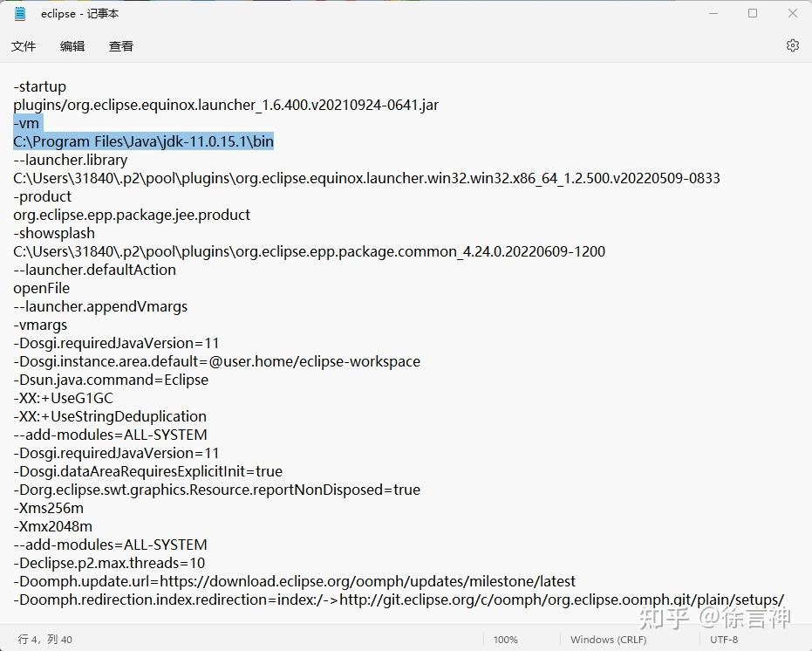
Task: Open the 编辑 menu
Action: [72, 46]
